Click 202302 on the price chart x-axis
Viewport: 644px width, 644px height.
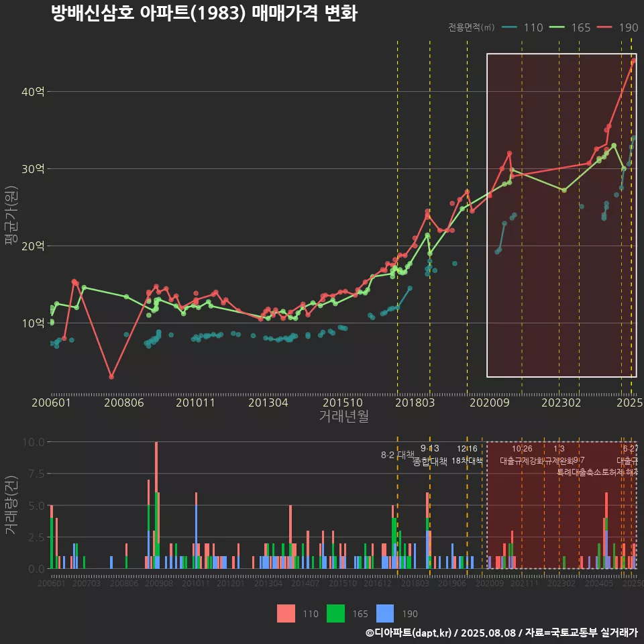click(561, 402)
